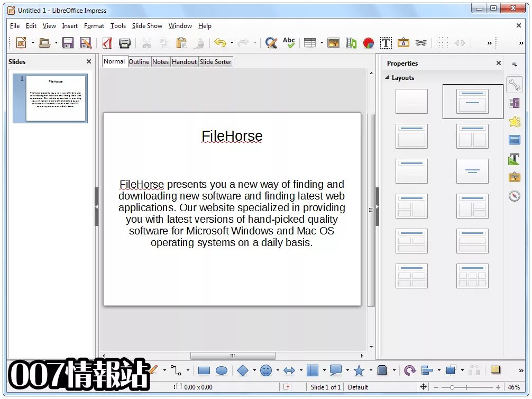Undo the last action

click(x=221, y=43)
